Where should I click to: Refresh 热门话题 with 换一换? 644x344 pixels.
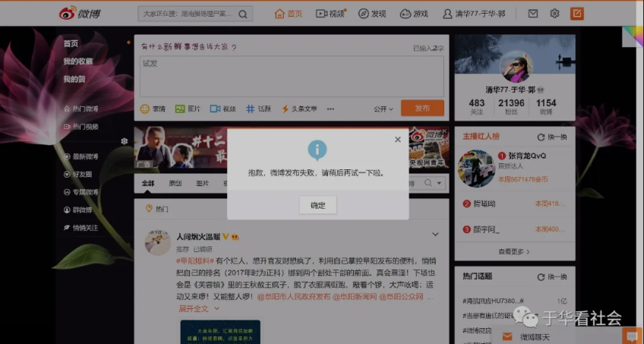point(552,276)
